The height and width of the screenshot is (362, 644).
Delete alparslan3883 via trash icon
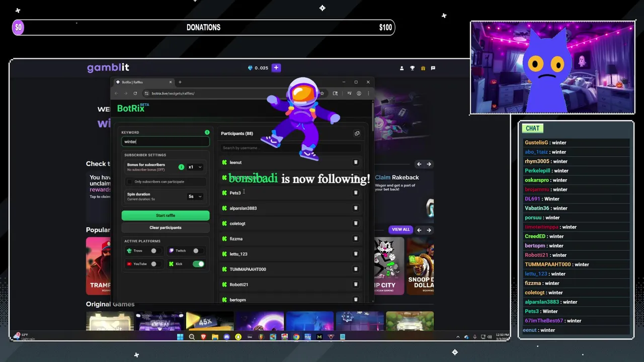pos(356,208)
